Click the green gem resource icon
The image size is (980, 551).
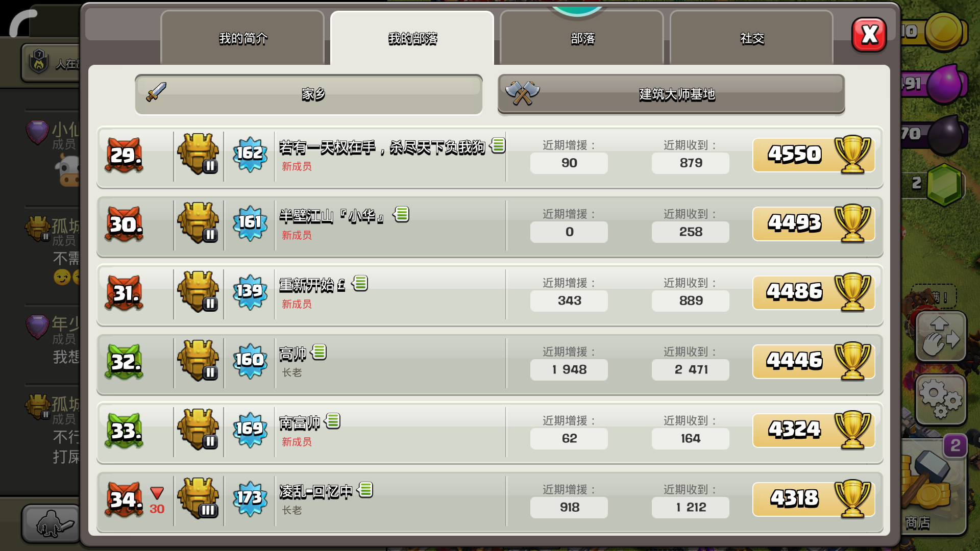click(x=944, y=185)
